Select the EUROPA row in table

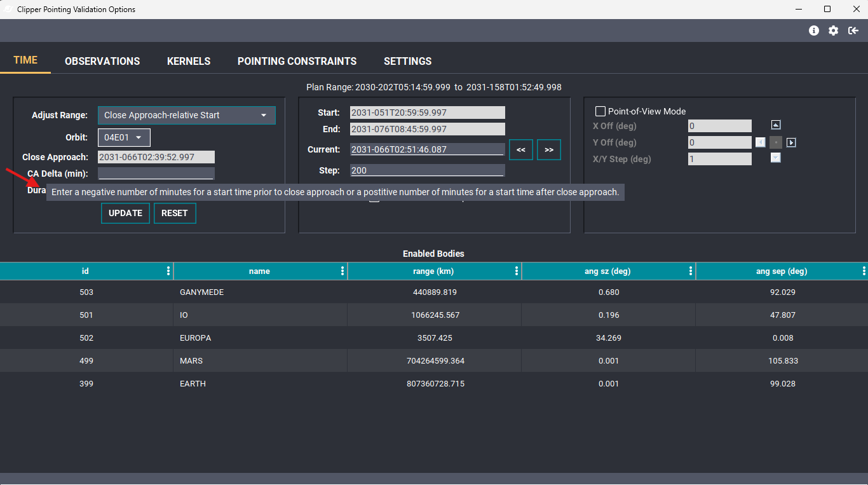pyautogui.click(x=434, y=338)
